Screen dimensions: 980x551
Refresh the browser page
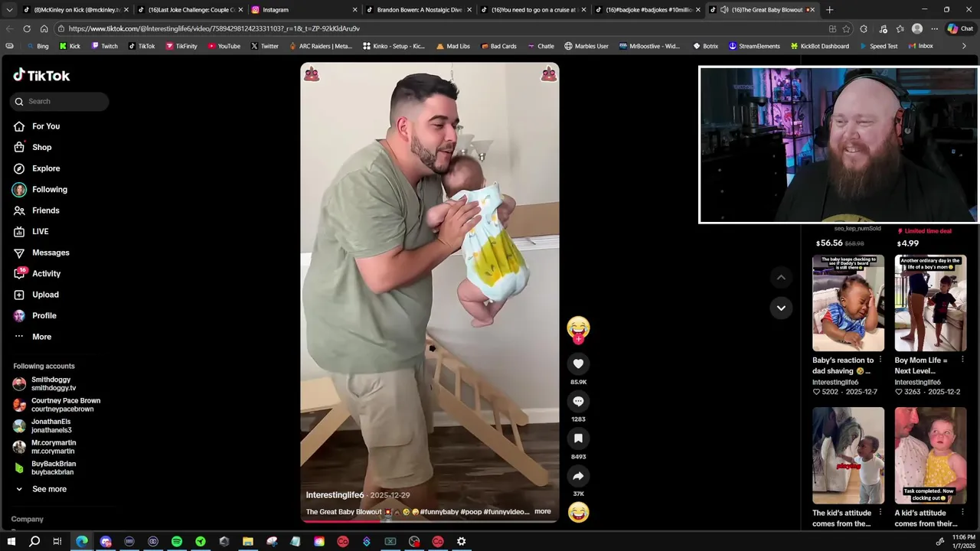click(27, 28)
